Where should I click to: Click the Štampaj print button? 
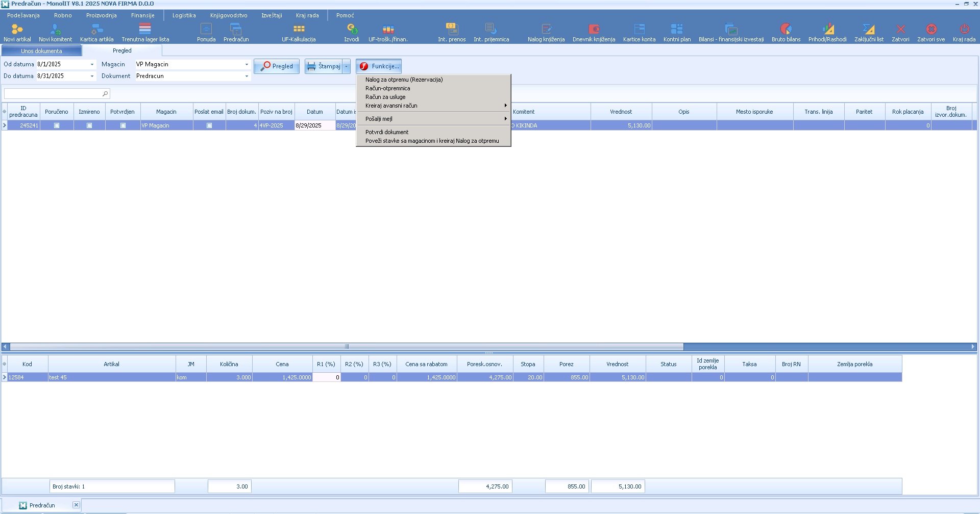[x=324, y=66]
